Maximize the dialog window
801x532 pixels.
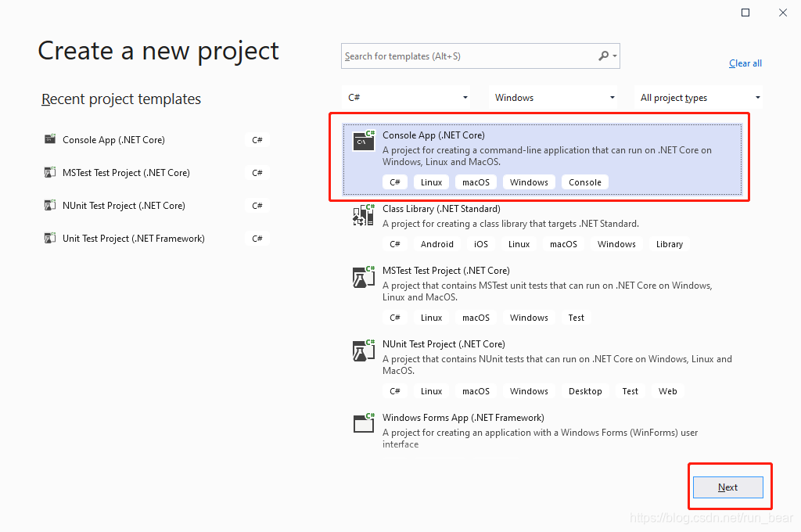pos(745,13)
